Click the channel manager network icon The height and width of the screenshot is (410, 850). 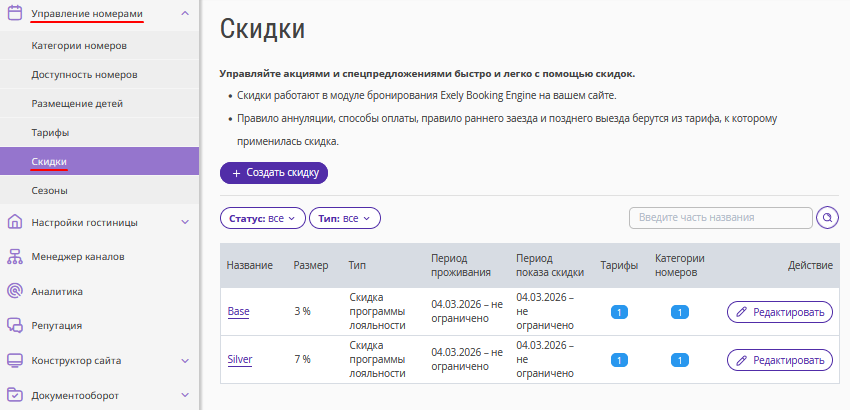point(14,256)
